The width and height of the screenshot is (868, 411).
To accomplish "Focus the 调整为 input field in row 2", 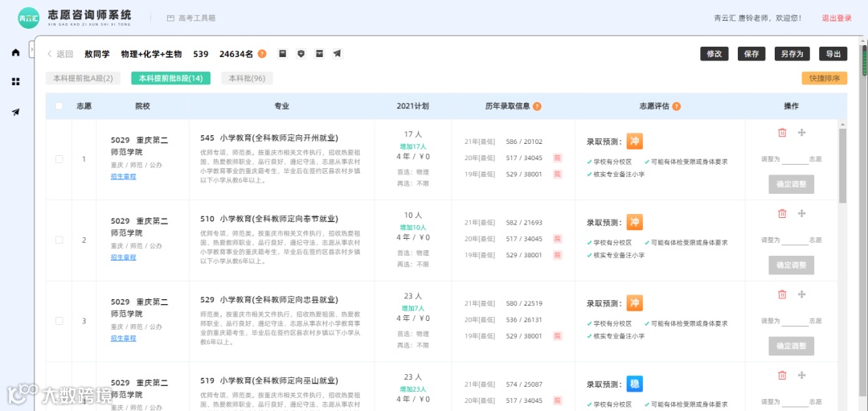I will 795,240.
